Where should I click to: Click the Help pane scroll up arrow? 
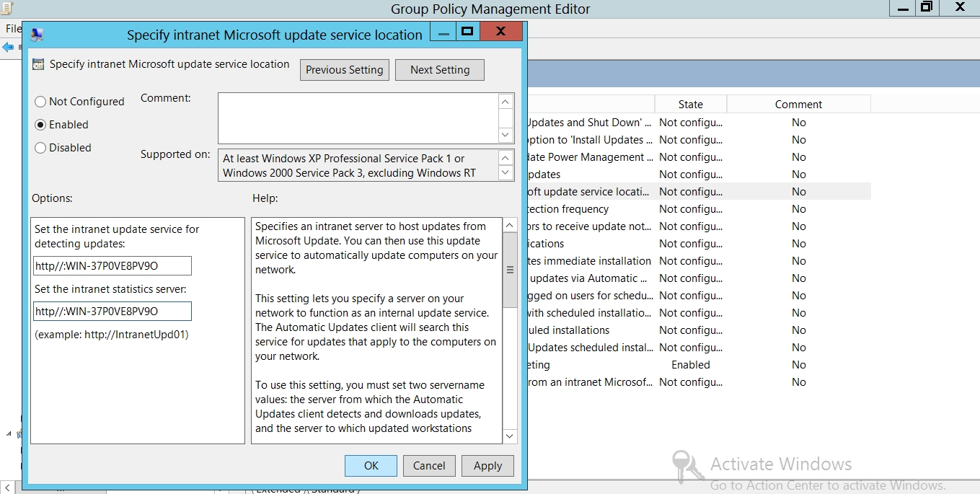510,226
